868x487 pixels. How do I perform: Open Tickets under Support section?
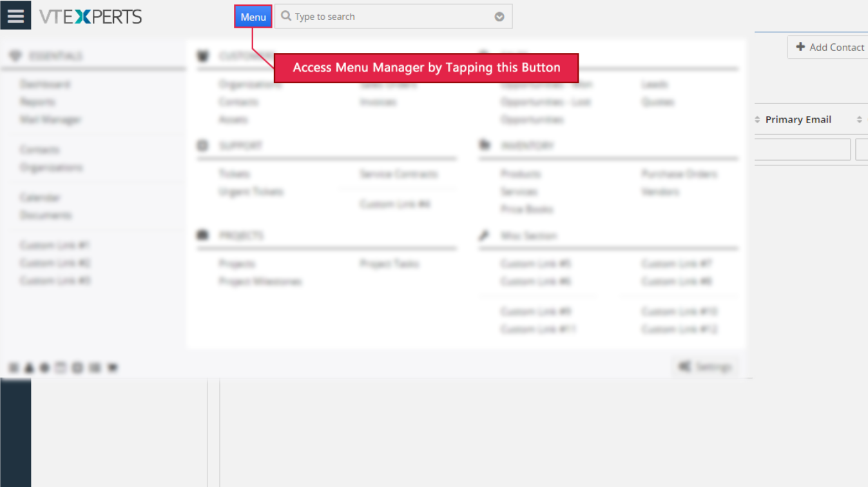point(234,174)
